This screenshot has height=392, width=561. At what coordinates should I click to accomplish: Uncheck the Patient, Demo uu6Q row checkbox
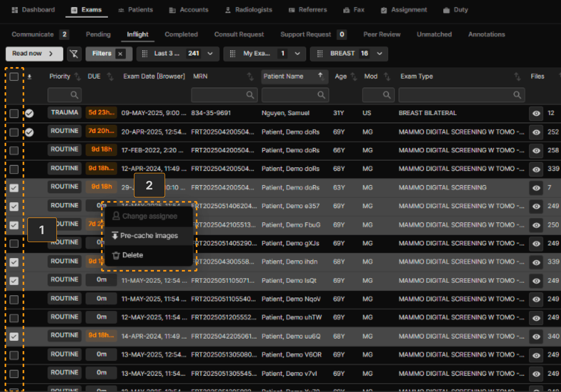pos(14,336)
